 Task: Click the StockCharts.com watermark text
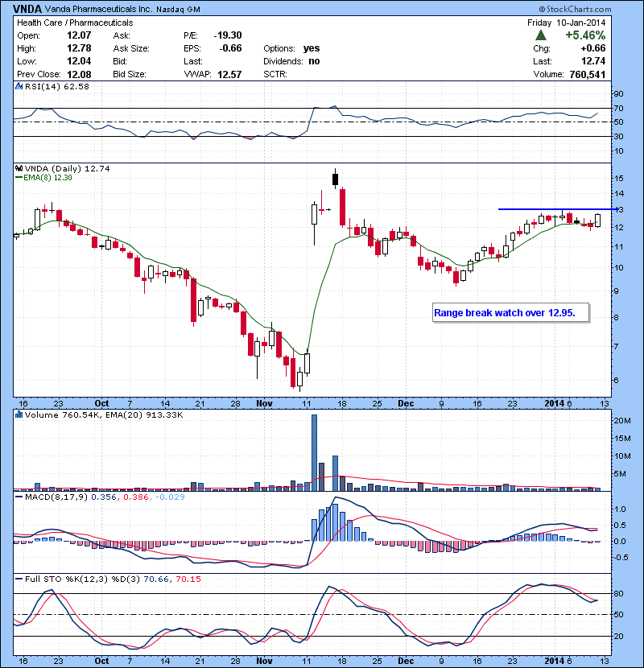575,9
